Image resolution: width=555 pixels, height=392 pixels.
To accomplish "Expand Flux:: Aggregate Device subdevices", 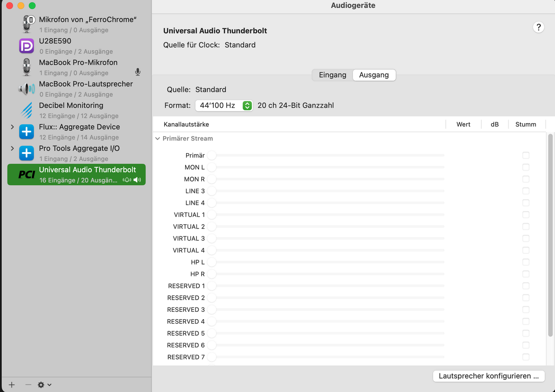I will tap(12, 127).
